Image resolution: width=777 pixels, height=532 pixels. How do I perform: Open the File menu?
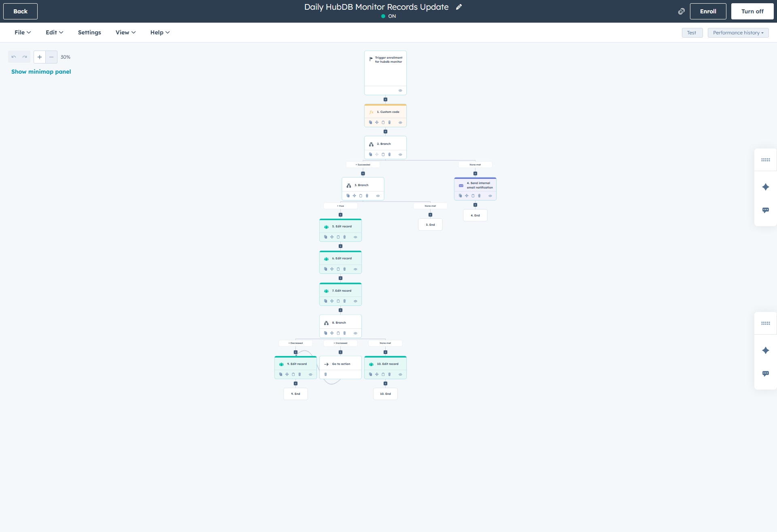22,32
